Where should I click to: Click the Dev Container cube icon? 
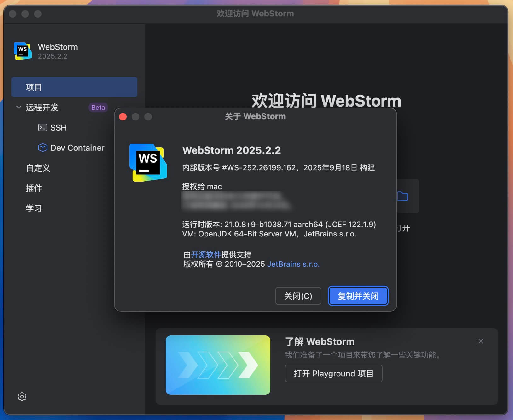43,148
